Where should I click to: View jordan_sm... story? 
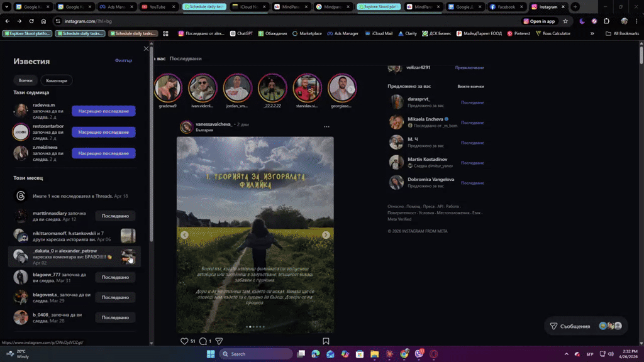[x=237, y=88]
